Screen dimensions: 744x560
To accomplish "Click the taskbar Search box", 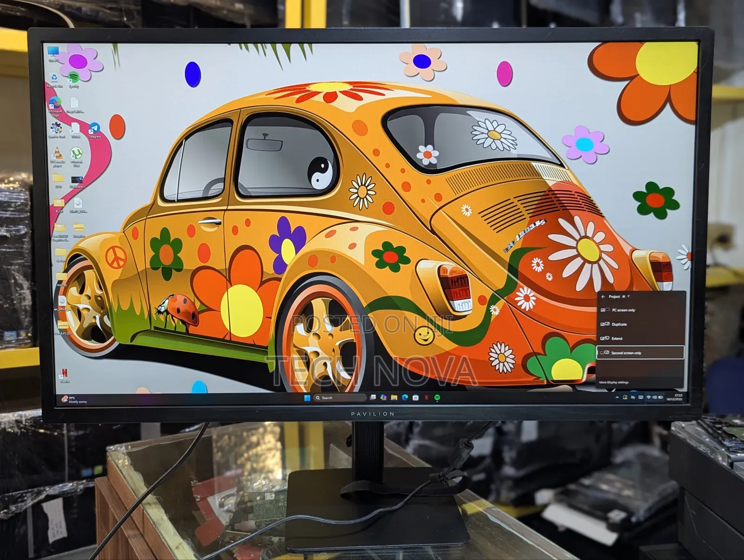I will (x=340, y=398).
